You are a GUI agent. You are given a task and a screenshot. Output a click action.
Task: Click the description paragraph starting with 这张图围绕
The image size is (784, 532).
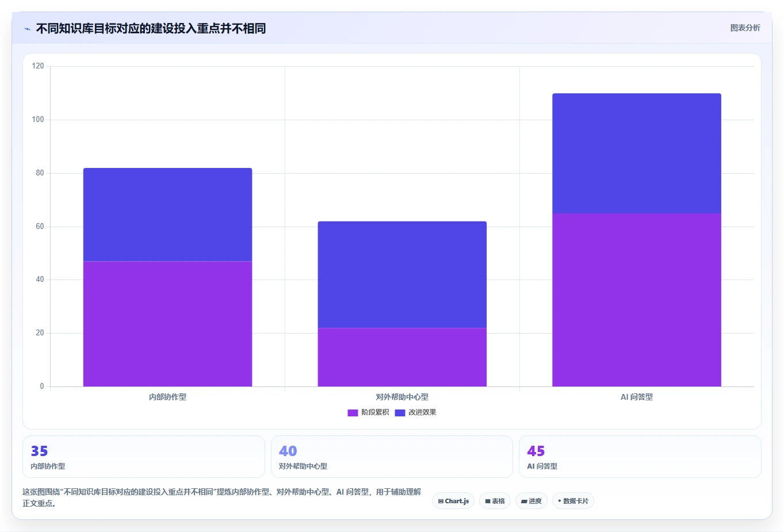[x=222, y=497]
